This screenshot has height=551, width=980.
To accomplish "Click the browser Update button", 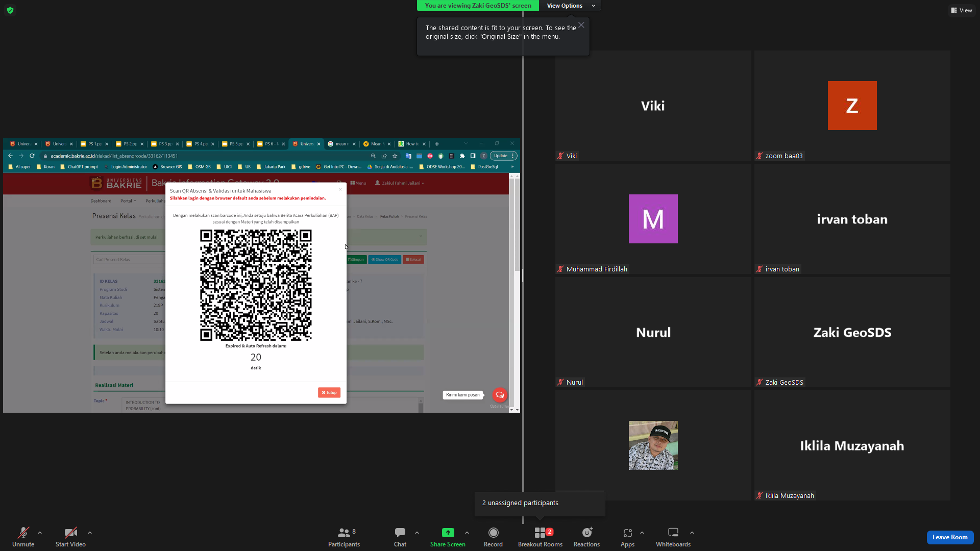I will (503, 156).
